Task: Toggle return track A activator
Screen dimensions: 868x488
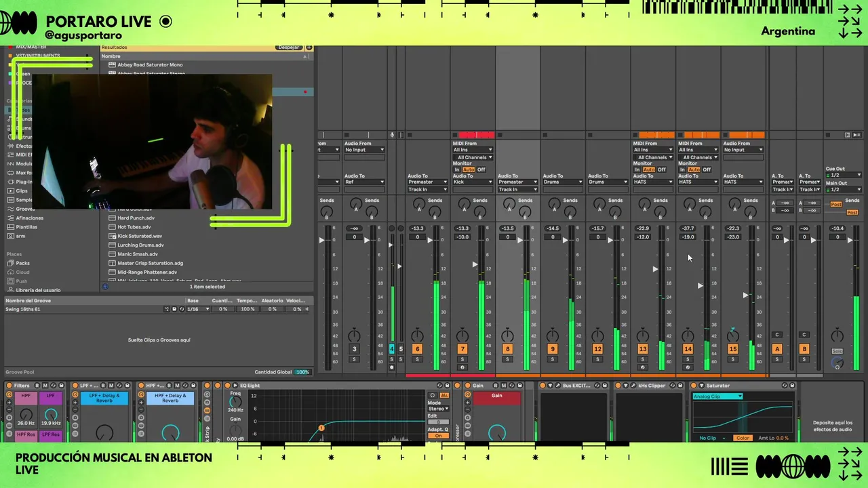Action: point(777,349)
